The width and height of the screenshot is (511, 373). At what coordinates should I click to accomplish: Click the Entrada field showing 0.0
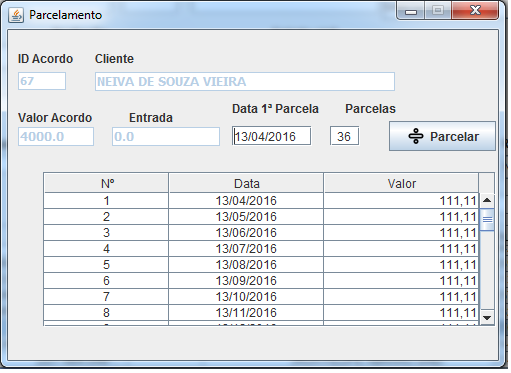[x=166, y=137]
